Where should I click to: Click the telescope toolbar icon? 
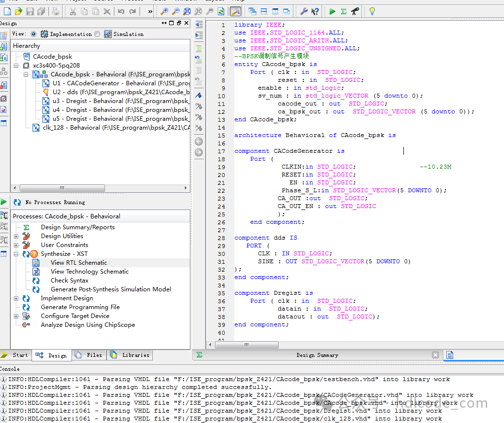pyautogui.click(x=355, y=11)
